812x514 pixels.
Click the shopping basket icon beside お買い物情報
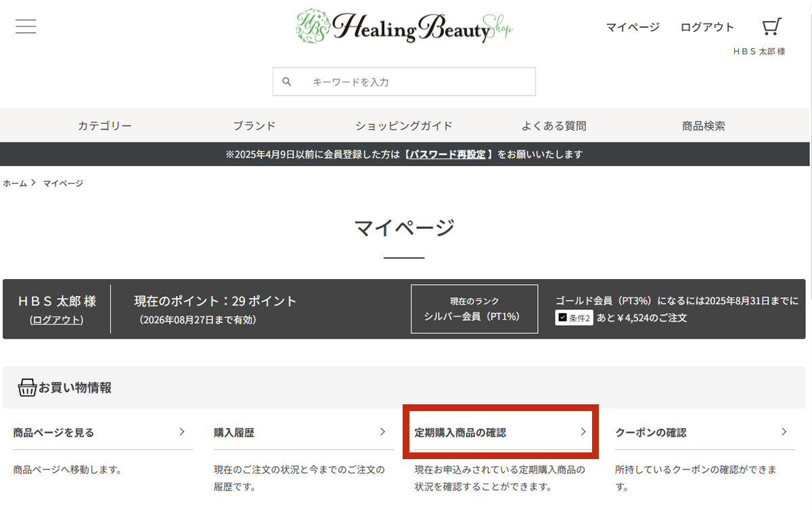(27, 388)
